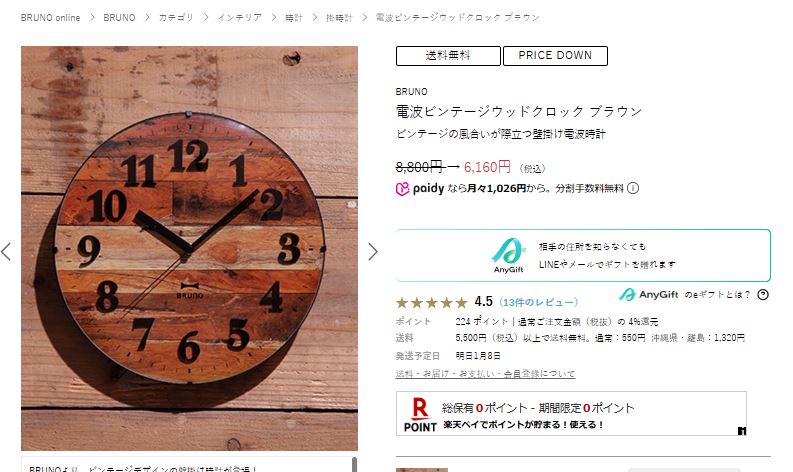Open the Paidy info circle icon

tap(633, 188)
